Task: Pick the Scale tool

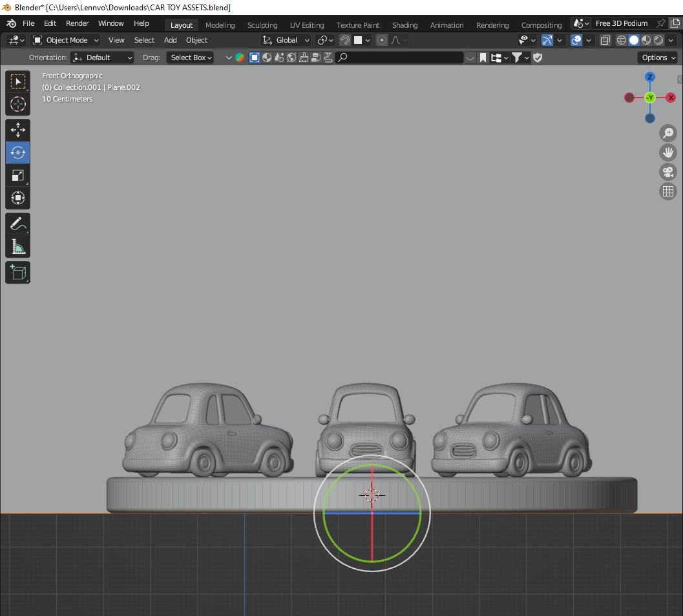Action: (x=18, y=176)
